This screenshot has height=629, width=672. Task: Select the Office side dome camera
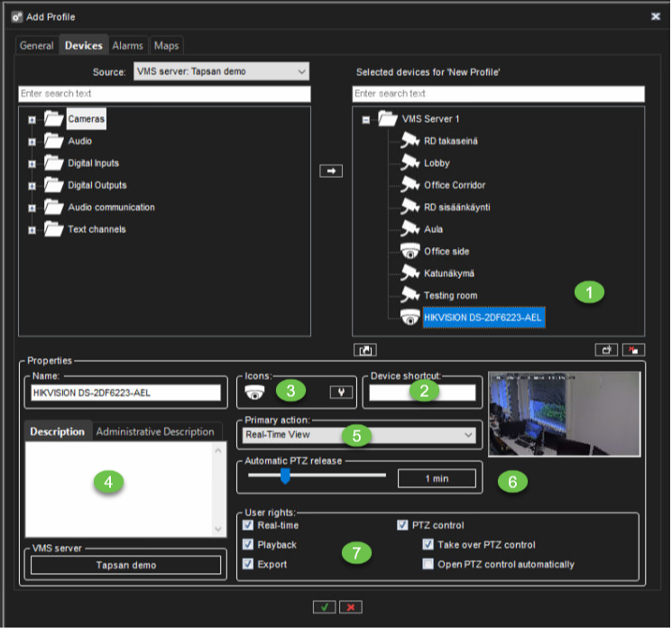446,252
